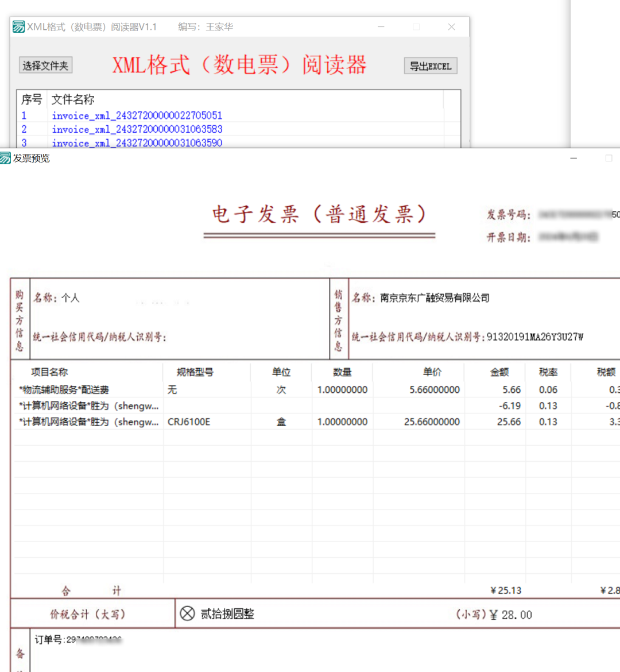Minimize the 发票预览 window
The height and width of the screenshot is (672, 620).
coord(573,158)
